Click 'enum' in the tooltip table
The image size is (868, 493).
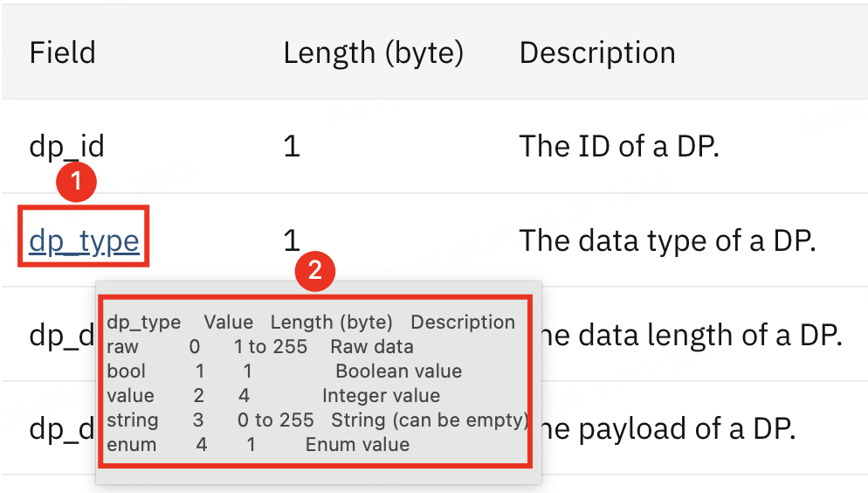tap(132, 445)
